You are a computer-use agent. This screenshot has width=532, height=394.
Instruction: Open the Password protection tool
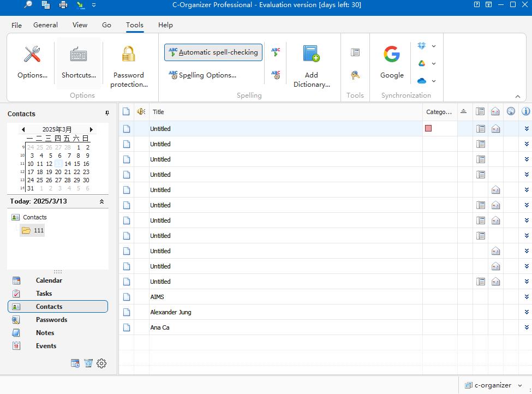click(x=129, y=64)
